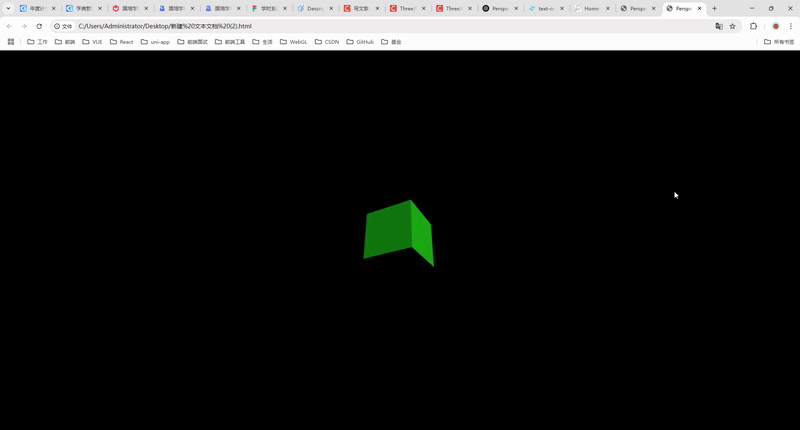Open the 所有书签 all bookmarks folder
The image size is (800, 430).
(779, 42)
